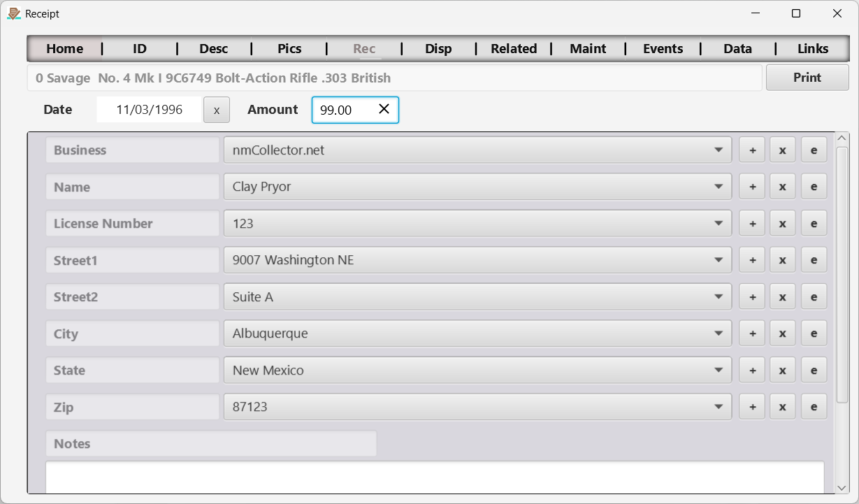
Task: Click the e button for License Number row
Action: pyautogui.click(x=814, y=223)
